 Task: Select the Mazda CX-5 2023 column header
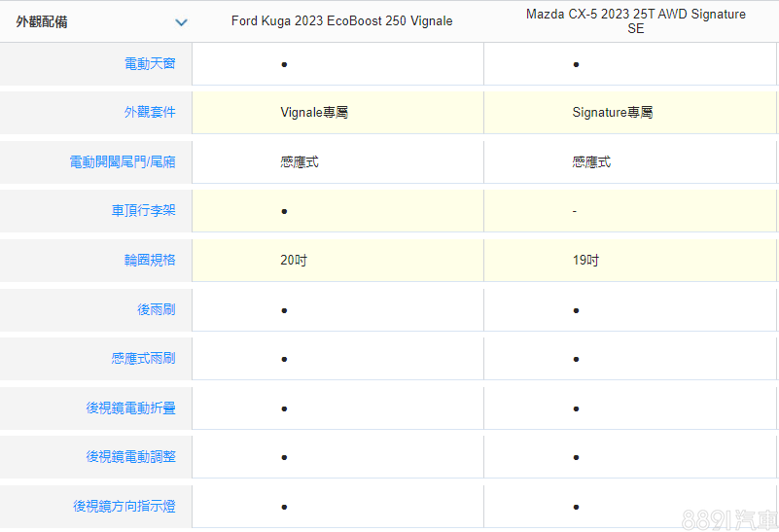(635, 21)
